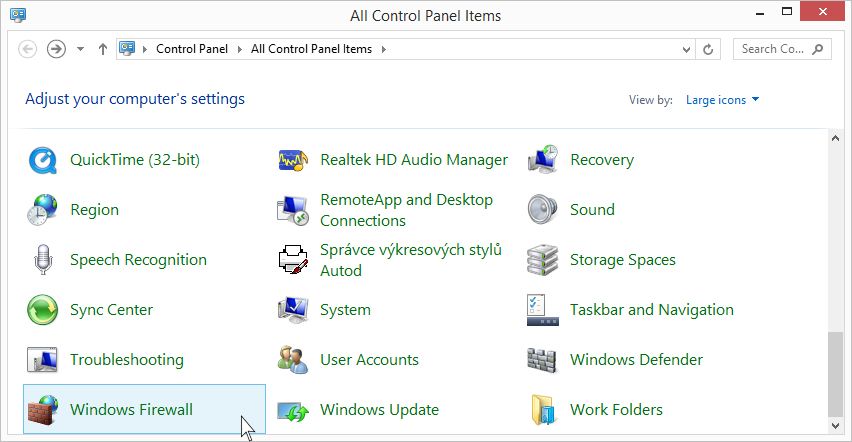Click in the Search Control Panel field

[772, 49]
